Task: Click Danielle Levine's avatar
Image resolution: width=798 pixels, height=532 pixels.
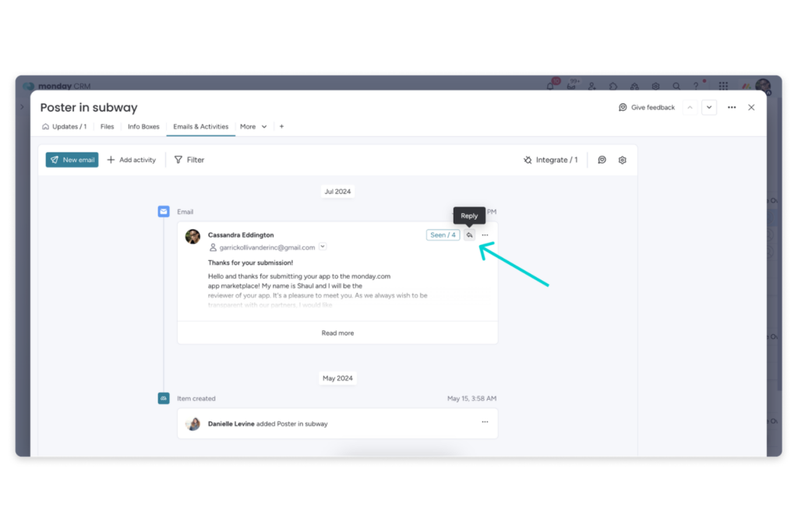Action: [193, 424]
